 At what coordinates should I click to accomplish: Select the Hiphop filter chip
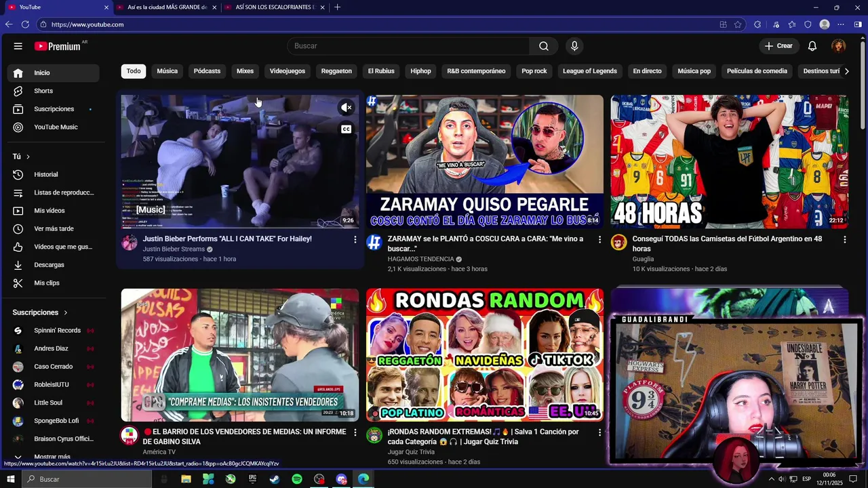pyautogui.click(x=420, y=71)
